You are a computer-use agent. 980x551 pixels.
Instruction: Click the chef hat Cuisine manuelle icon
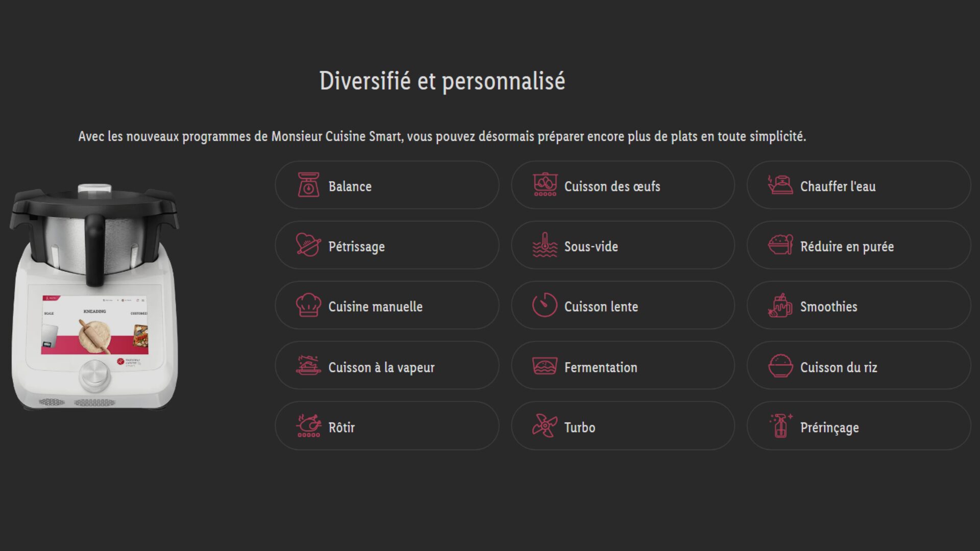point(308,305)
